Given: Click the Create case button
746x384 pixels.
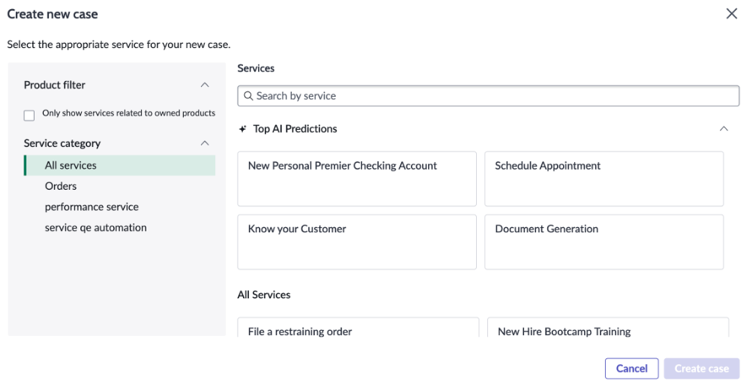Looking at the screenshot, I should [702, 368].
